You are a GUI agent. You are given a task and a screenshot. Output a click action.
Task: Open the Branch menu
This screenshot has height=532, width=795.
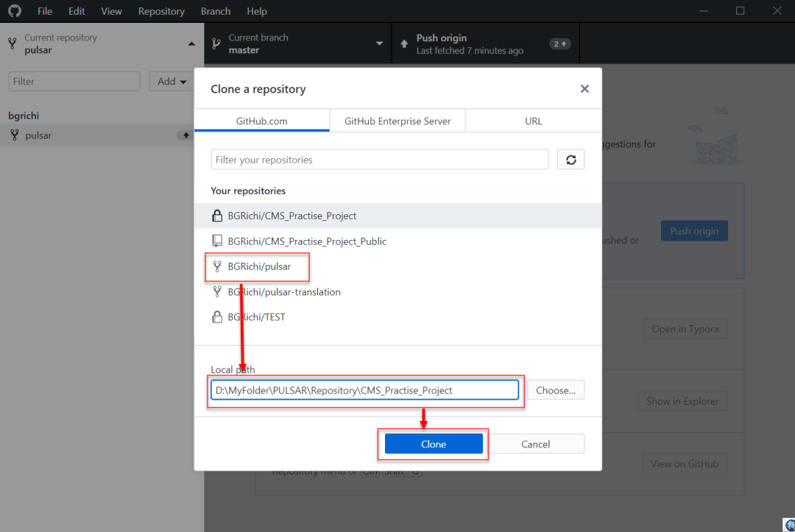pos(216,11)
